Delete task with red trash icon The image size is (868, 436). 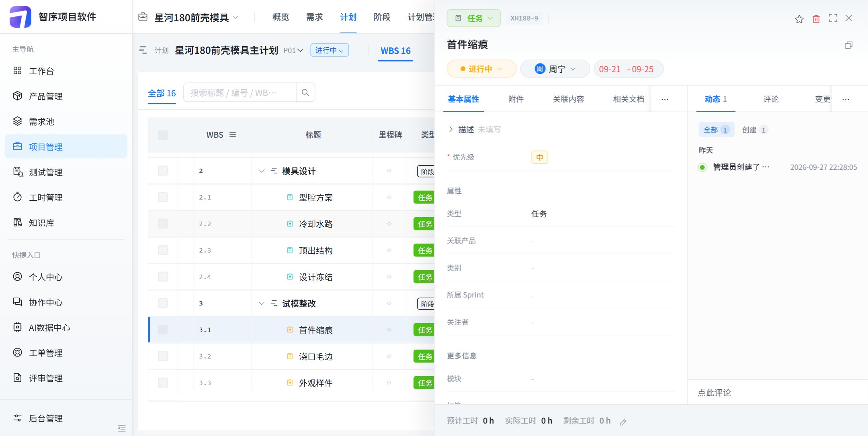pos(816,18)
